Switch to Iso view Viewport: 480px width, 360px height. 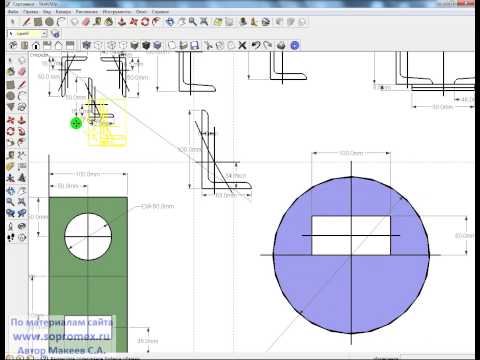coord(13,45)
